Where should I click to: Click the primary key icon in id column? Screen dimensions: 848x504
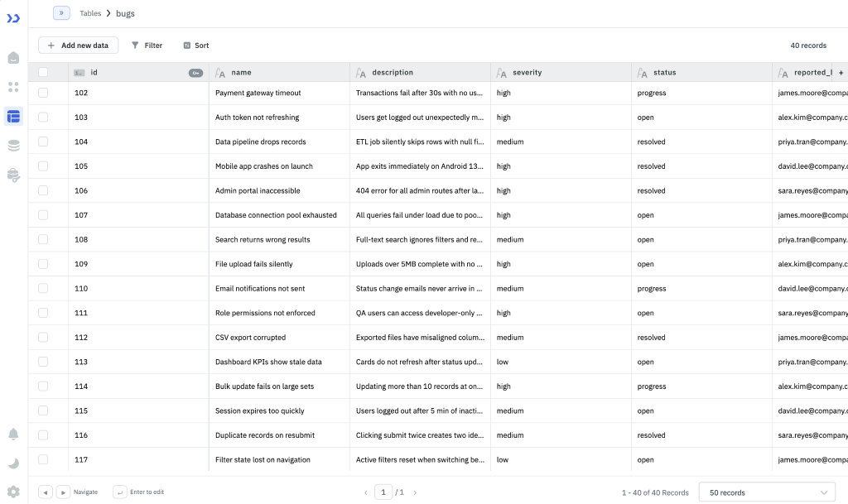[x=195, y=73]
